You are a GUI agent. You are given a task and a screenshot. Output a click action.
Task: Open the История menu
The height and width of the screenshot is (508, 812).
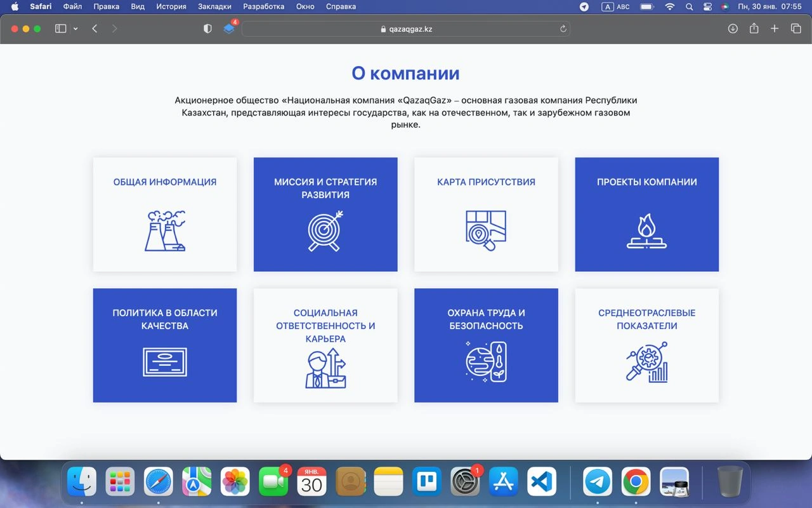point(171,6)
